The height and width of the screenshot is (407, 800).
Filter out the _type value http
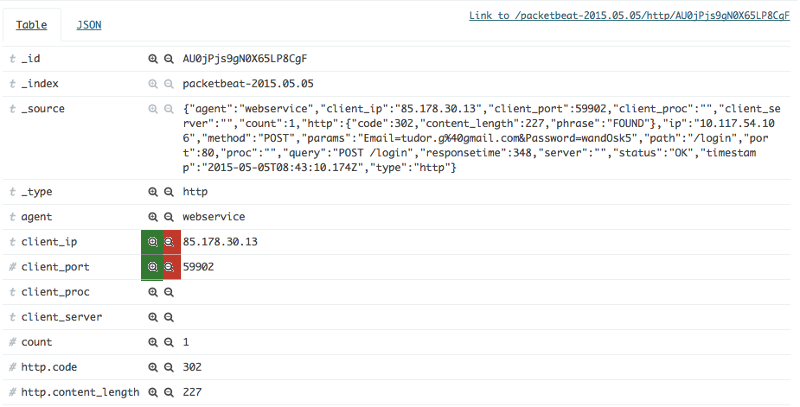coord(169,191)
